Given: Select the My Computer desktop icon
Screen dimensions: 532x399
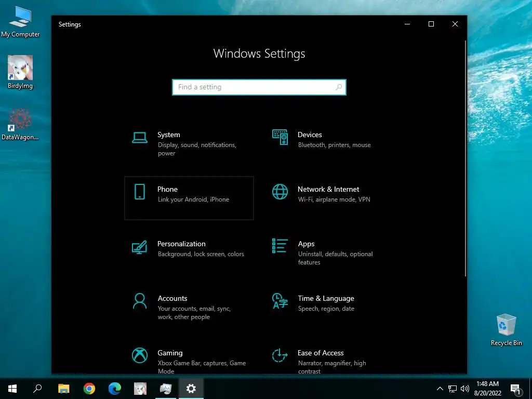Looking at the screenshot, I should (x=20, y=22).
